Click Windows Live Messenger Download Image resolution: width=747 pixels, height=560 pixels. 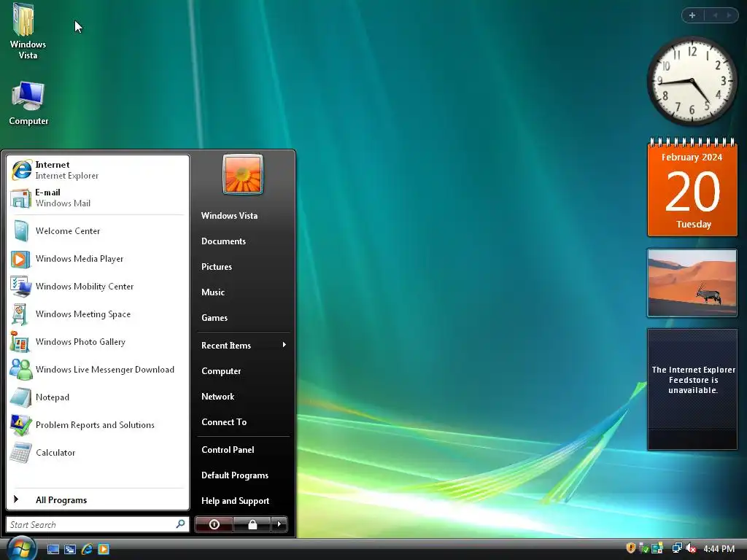[x=98, y=370]
